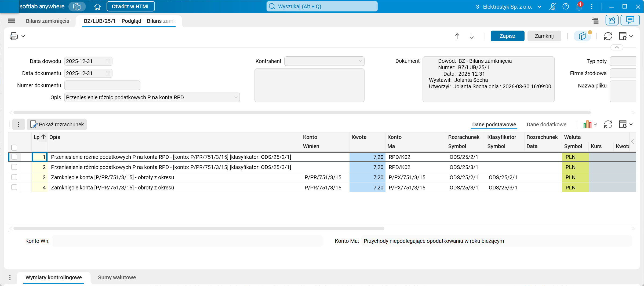This screenshot has width=644, height=286.
Task: Open calendar picker for Data dokumentu
Action: (x=108, y=73)
